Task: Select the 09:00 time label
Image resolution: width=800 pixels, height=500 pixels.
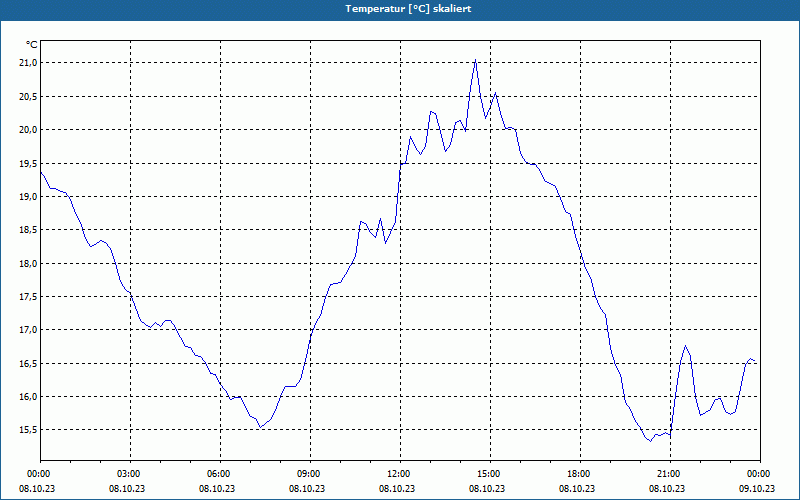Action: click(x=307, y=474)
